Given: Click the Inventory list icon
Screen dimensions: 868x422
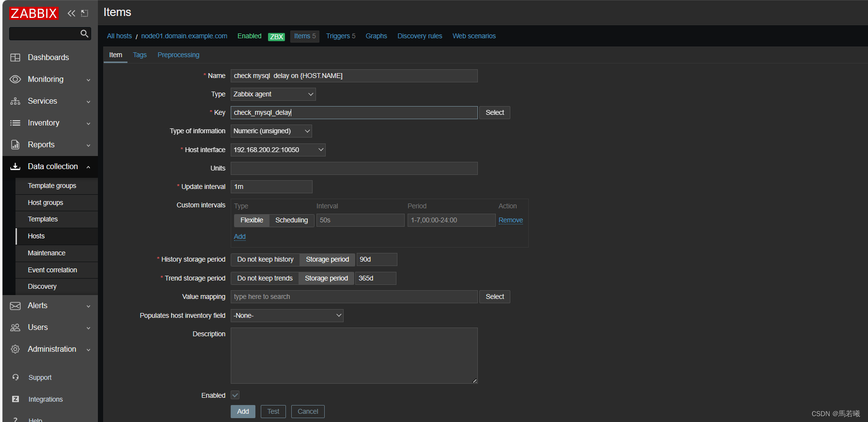Looking at the screenshot, I should coord(16,123).
